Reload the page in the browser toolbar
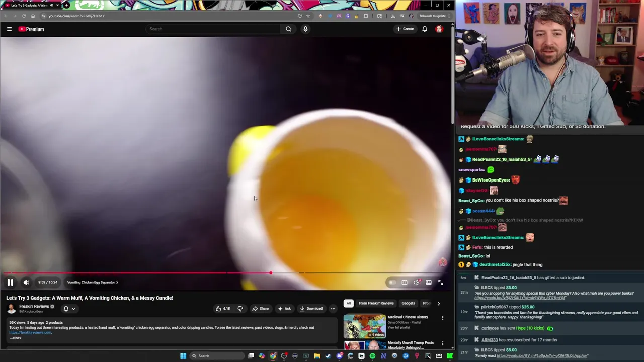This screenshot has height=362, width=644. (x=24, y=16)
